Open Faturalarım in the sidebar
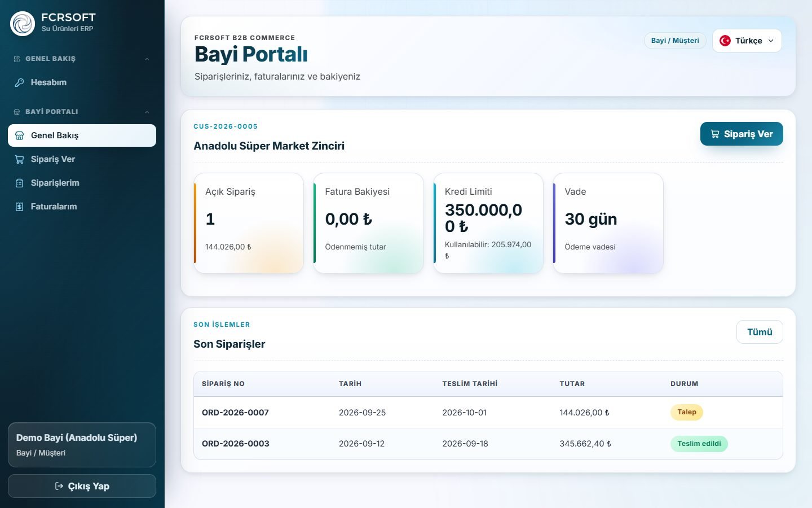Viewport: 812px width, 508px height. click(x=82, y=207)
